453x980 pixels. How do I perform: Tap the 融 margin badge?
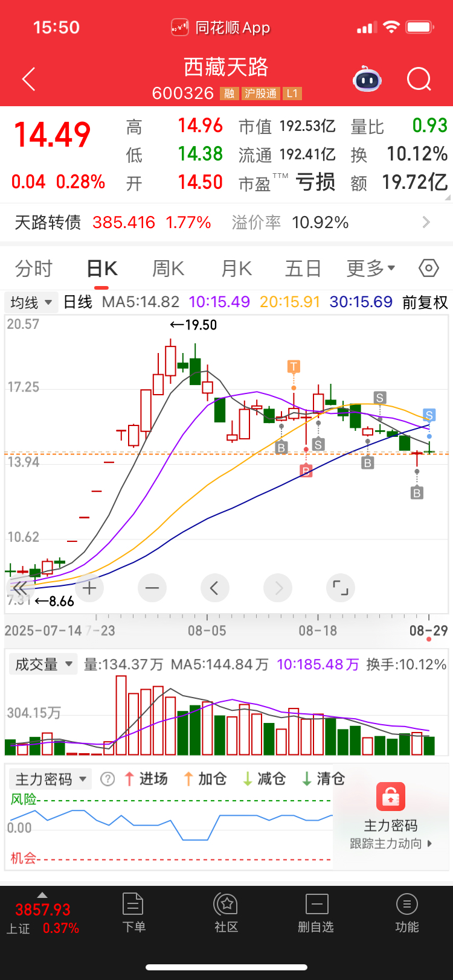click(x=229, y=94)
